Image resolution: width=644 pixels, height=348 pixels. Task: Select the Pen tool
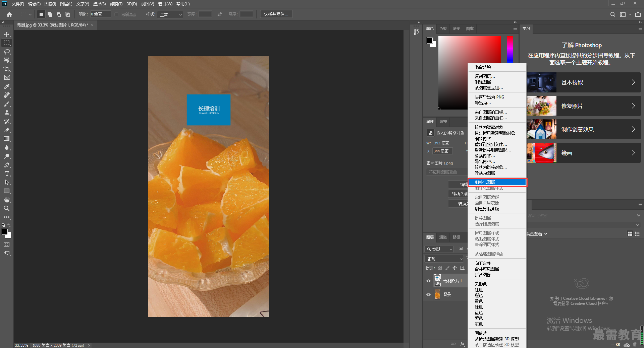[x=7, y=165]
